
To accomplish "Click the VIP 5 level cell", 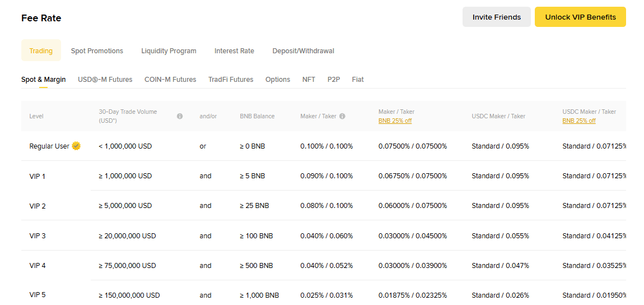I will coord(38,295).
